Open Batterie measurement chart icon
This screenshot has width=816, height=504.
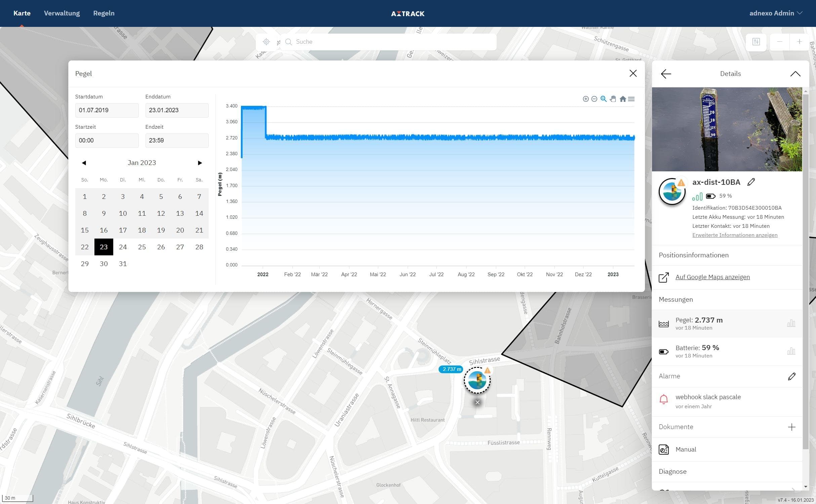pyautogui.click(x=791, y=351)
